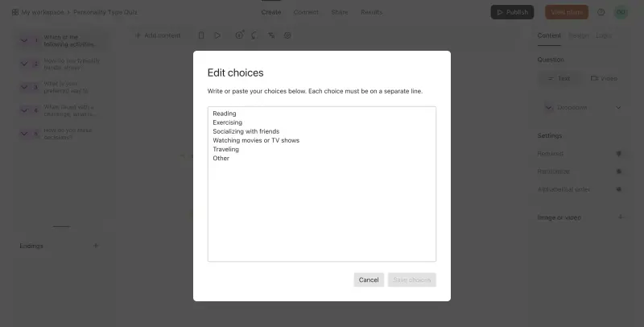Click Add content in the toolbar
Image resolution: width=644 pixels, height=327 pixels.
[x=158, y=35]
